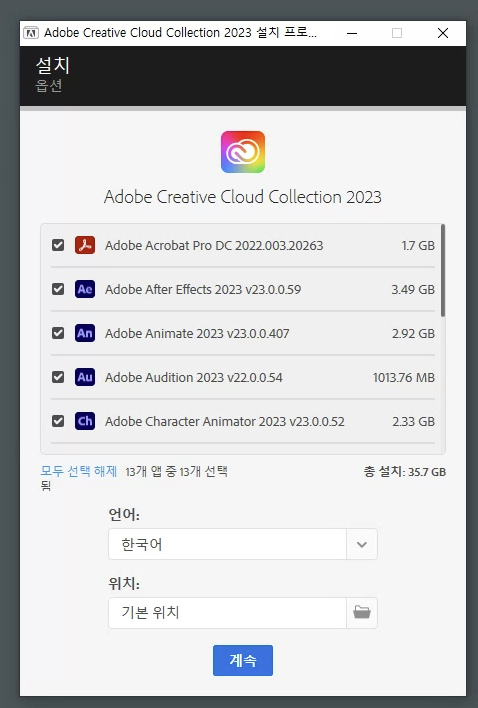The height and width of the screenshot is (708, 478).
Task: Open the folder browse icon for location
Action: pos(362,613)
